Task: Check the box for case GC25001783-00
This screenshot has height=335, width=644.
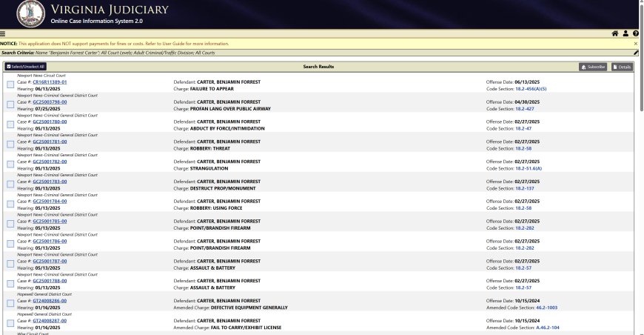Action: click(10, 184)
